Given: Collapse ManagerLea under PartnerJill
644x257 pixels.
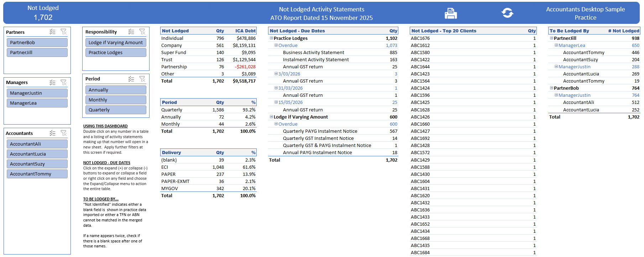Looking at the screenshot, I should click(x=556, y=45).
